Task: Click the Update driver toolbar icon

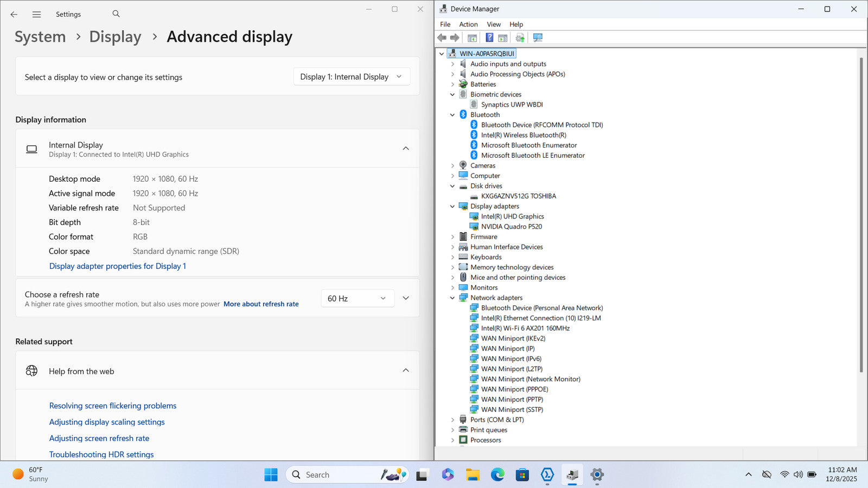Action: pyautogui.click(x=520, y=37)
